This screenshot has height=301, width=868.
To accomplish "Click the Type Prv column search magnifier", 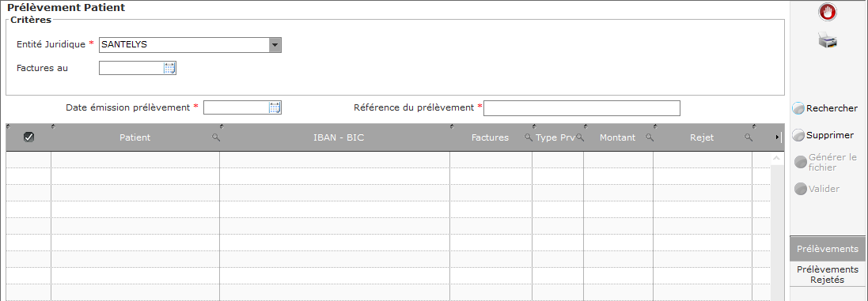I will pos(580,137).
